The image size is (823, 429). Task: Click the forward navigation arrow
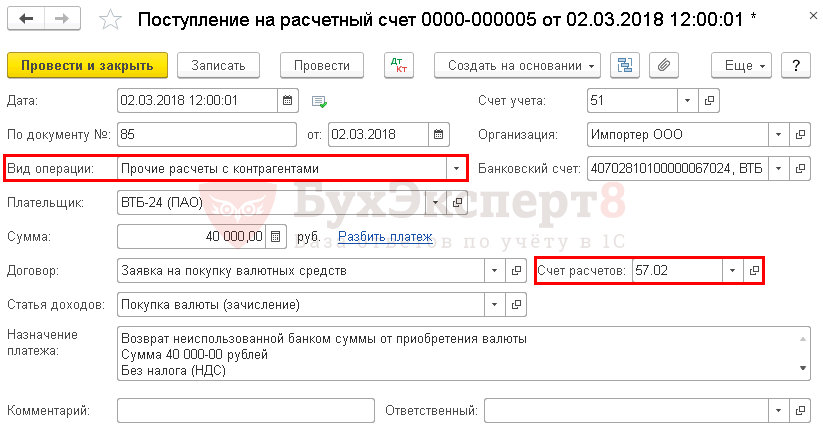coord(61,19)
